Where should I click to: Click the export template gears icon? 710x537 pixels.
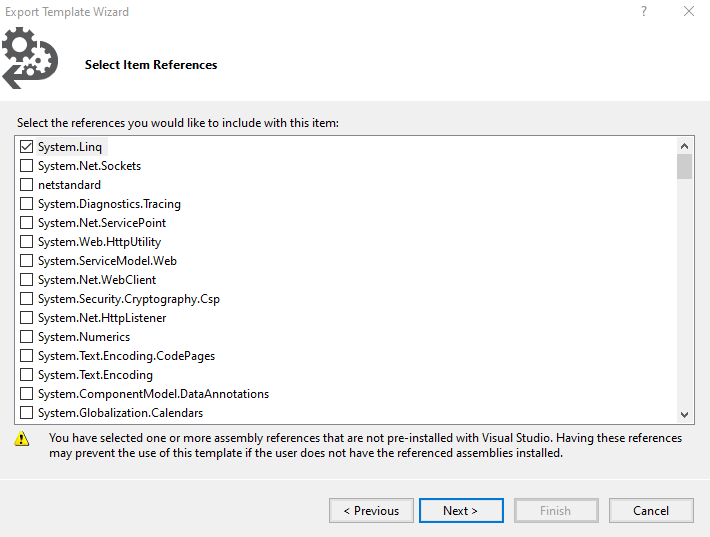coord(30,58)
